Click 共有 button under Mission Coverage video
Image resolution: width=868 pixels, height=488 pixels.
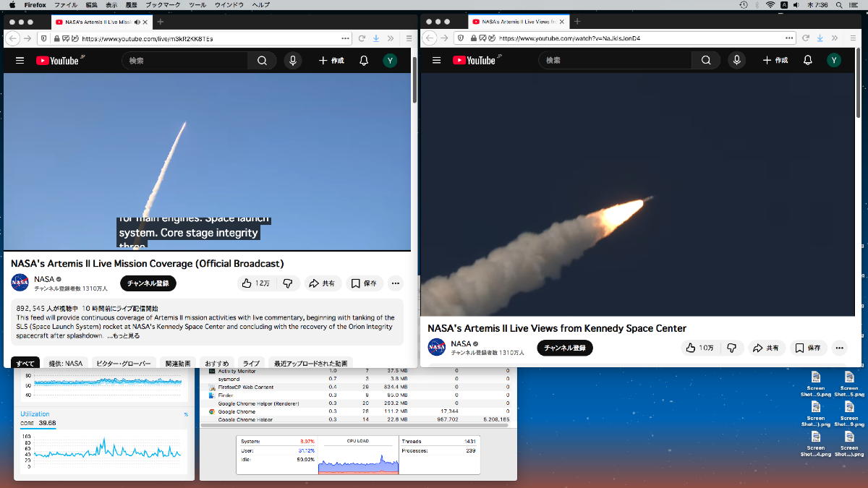pyautogui.click(x=323, y=283)
